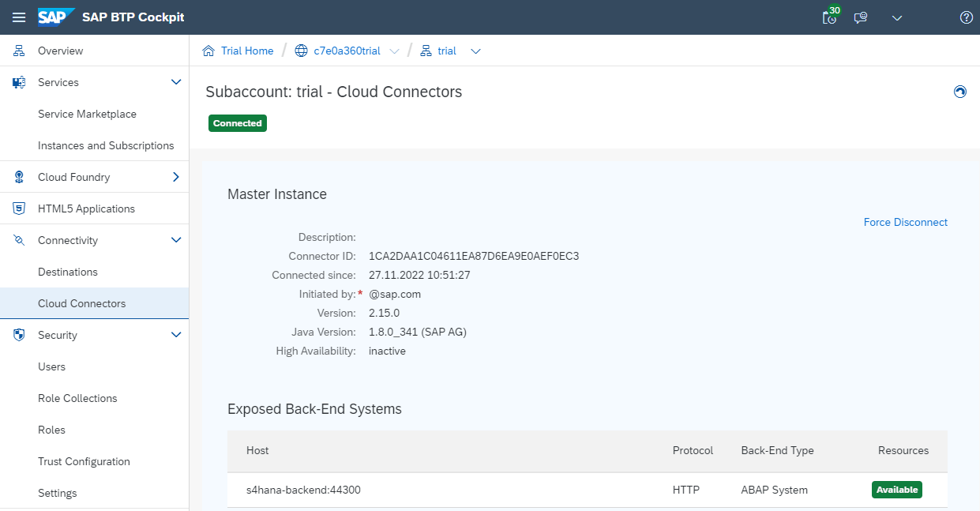Toggle the hamburger navigation menu
The height and width of the screenshot is (511, 980).
click(19, 17)
